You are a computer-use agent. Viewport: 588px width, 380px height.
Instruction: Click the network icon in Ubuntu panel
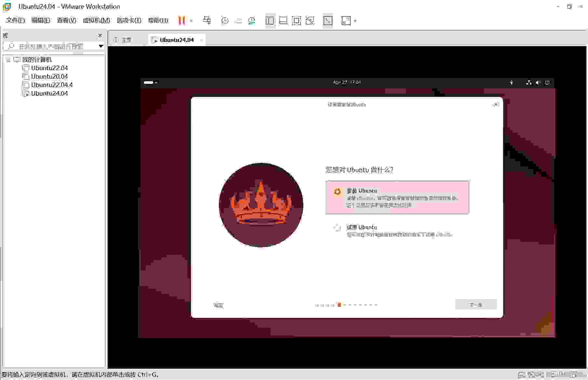529,83
